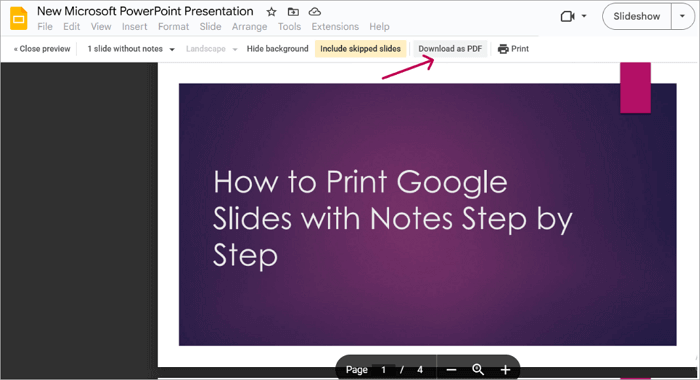Expand the video call options arrow
This screenshot has width=700, height=380.
tap(584, 17)
